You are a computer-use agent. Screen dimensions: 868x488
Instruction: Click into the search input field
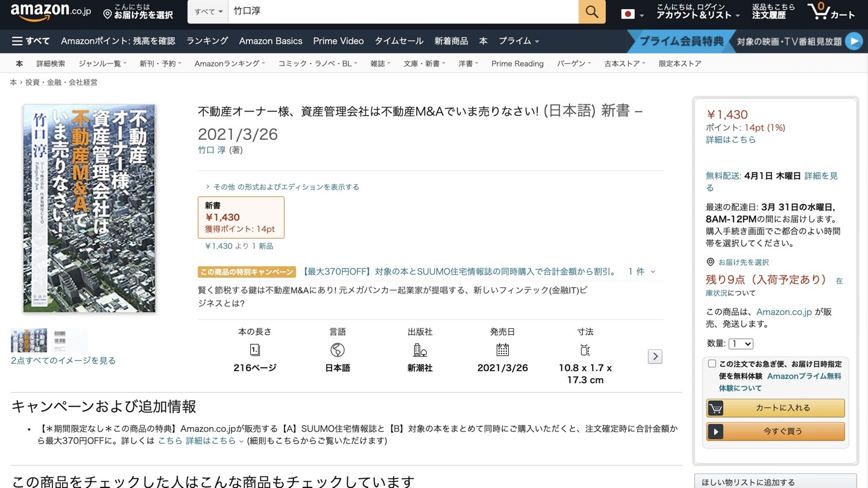(403, 12)
